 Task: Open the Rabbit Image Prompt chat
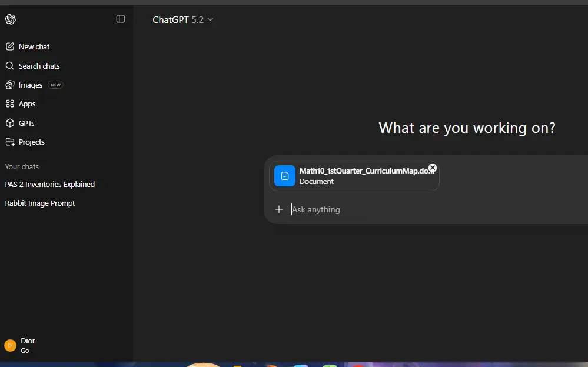point(40,203)
